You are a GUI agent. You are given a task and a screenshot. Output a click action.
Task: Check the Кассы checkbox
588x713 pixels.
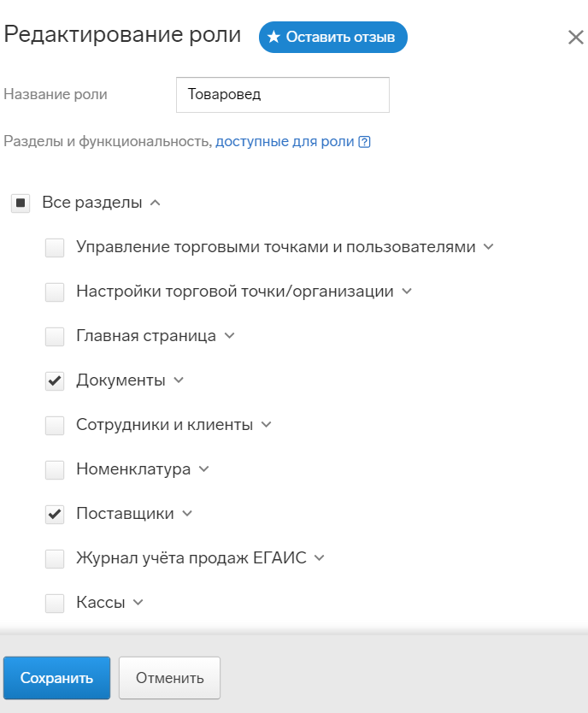tap(55, 604)
